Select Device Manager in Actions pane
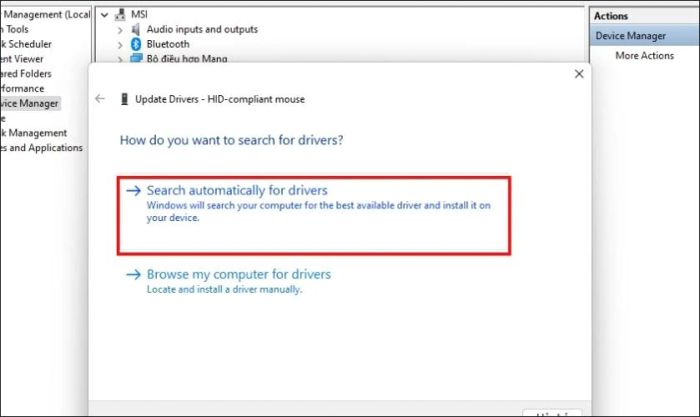 click(x=630, y=36)
